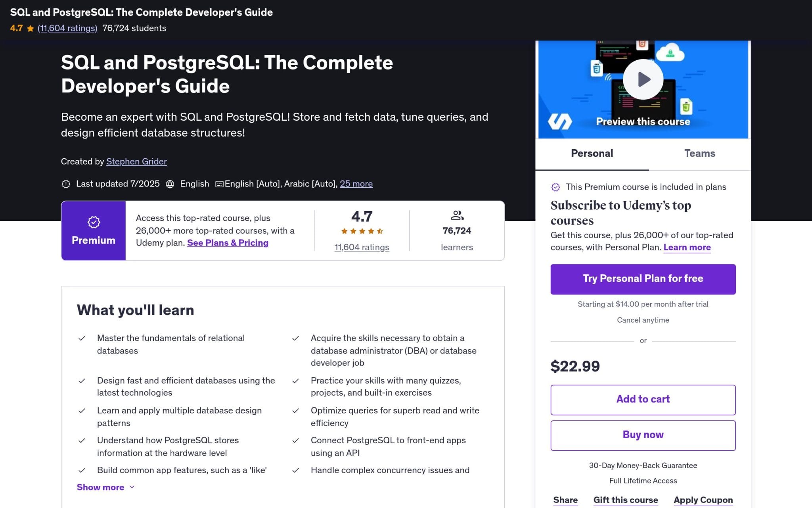The height and width of the screenshot is (508, 812).
Task: Click the Buy now button
Action: (643, 435)
